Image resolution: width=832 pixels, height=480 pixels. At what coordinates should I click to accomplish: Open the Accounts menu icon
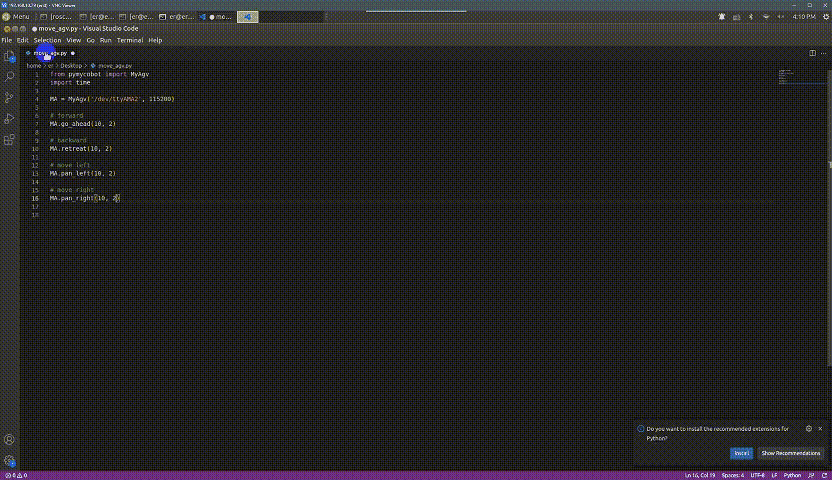click(x=9, y=440)
